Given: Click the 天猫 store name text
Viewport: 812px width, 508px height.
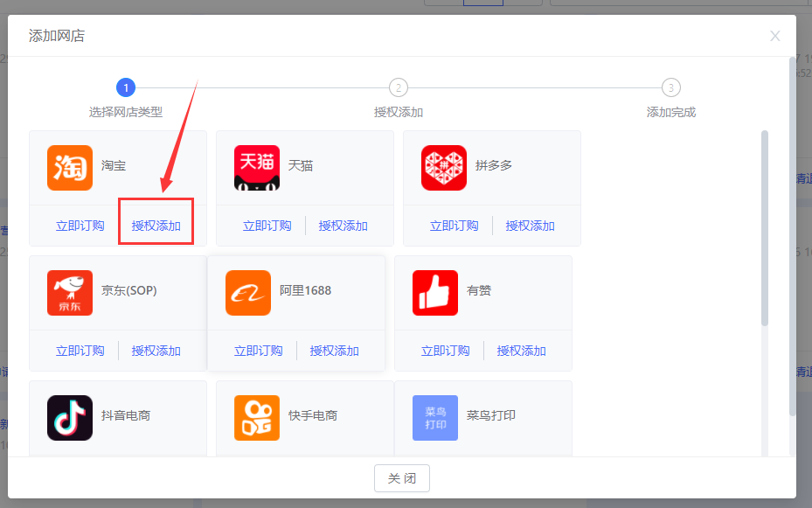Looking at the screenshot, I should 301,166.
